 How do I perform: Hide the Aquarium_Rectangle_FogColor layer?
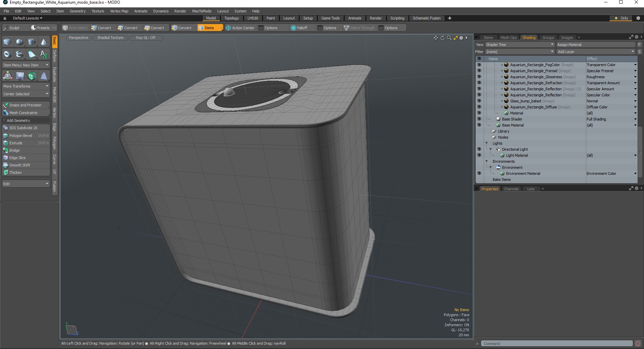pyautogui.click(x=479, y=65)
